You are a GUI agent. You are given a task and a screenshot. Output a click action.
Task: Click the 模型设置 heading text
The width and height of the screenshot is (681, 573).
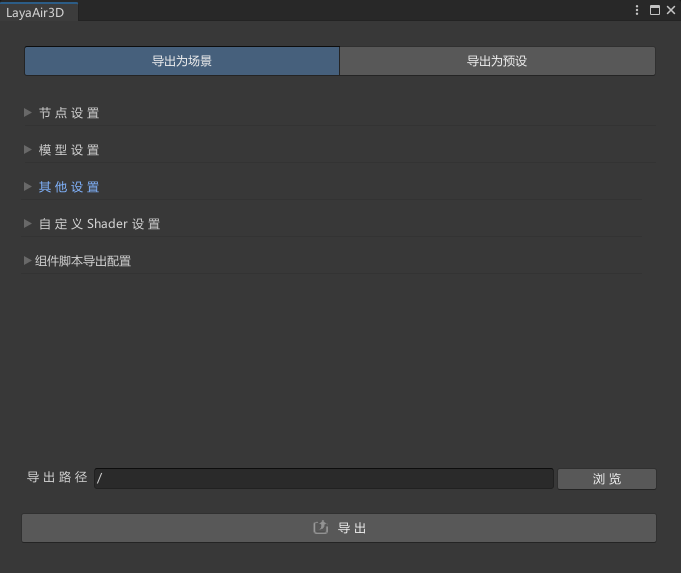coord(69,150)
